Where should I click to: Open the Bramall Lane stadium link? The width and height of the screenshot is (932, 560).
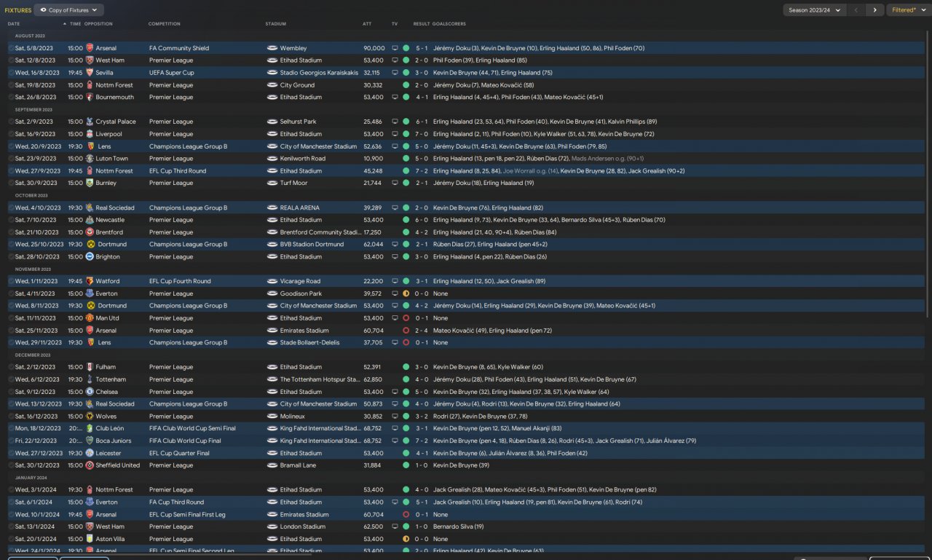[x=297, y=465]
